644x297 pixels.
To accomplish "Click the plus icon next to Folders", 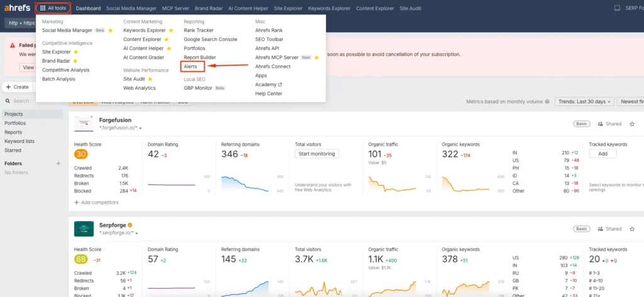I will (x=58, y=163).
